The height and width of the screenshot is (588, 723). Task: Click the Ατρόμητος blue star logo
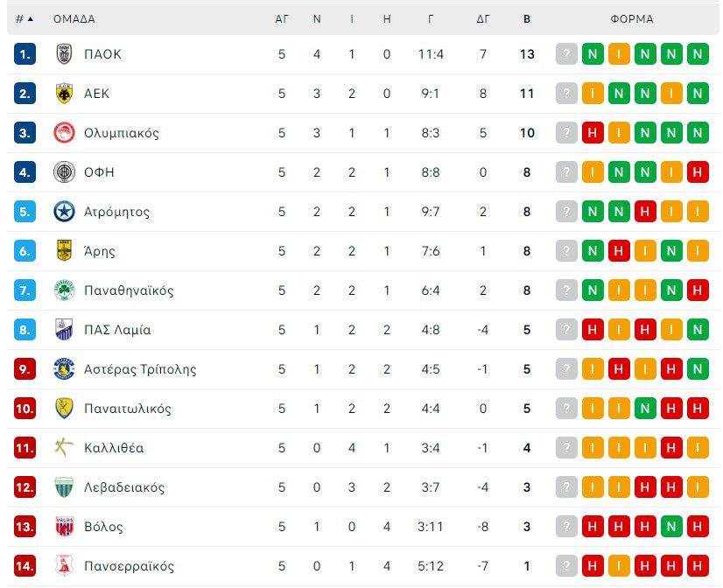coord(64,212)
